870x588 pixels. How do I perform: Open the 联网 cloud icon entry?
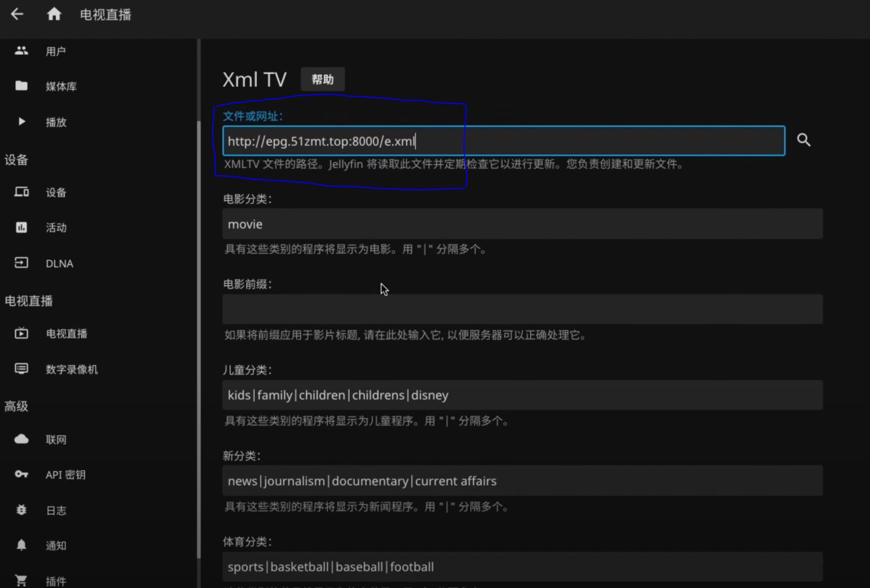pyautogui.click(x=21, y=439)
